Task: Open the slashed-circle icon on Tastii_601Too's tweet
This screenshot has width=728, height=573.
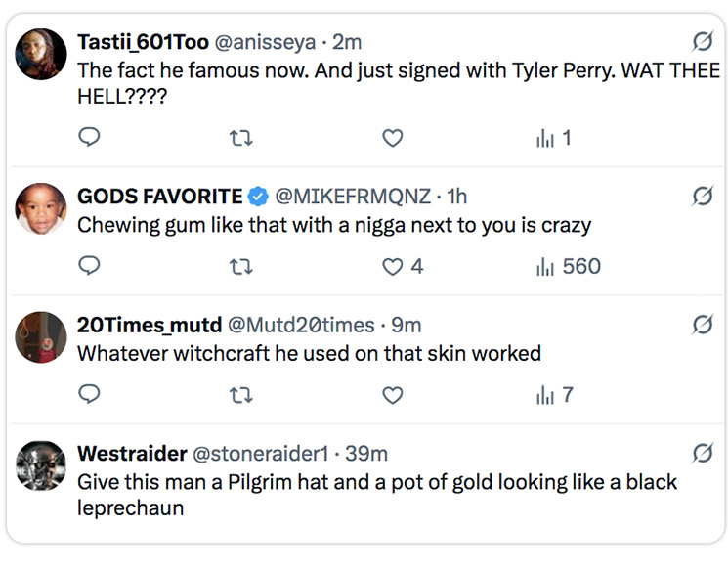Action: 702,41
